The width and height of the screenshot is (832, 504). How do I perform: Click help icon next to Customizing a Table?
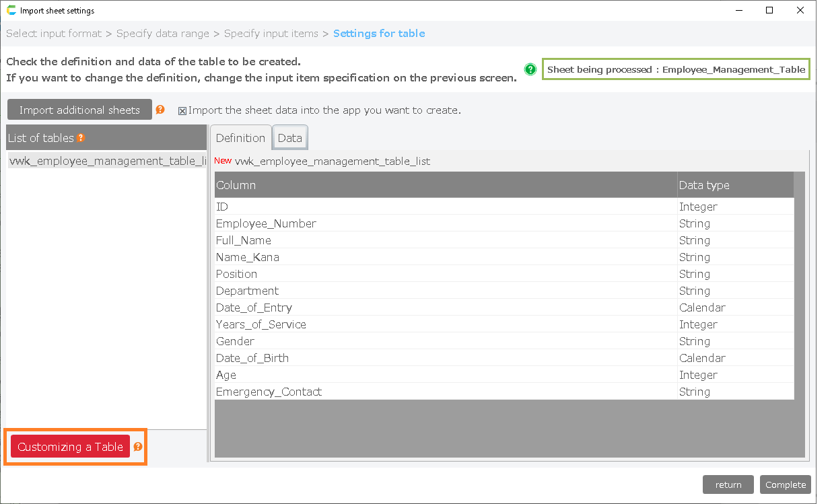click(x=138, y=447)
